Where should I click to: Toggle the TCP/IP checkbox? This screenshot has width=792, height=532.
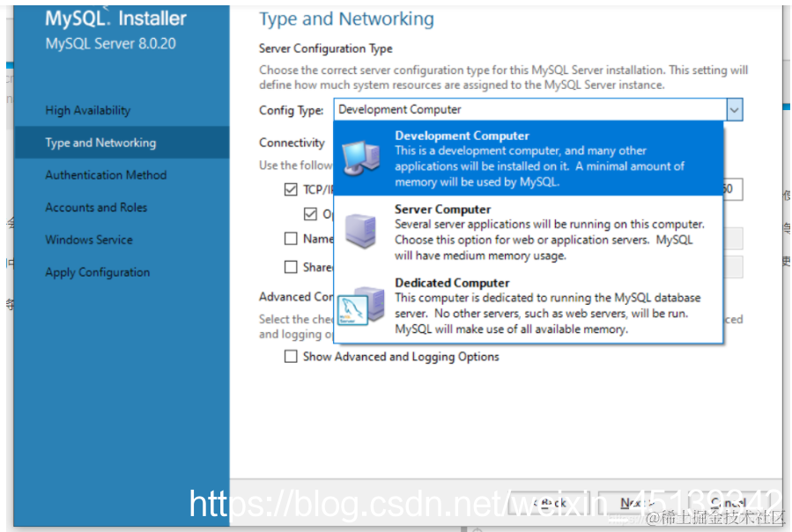291,189
